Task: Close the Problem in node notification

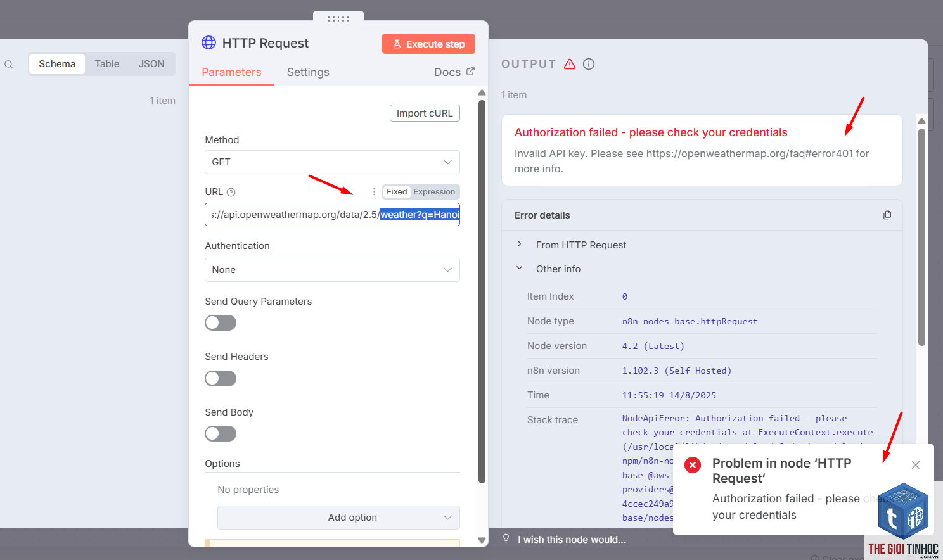Action: [915, 465]
